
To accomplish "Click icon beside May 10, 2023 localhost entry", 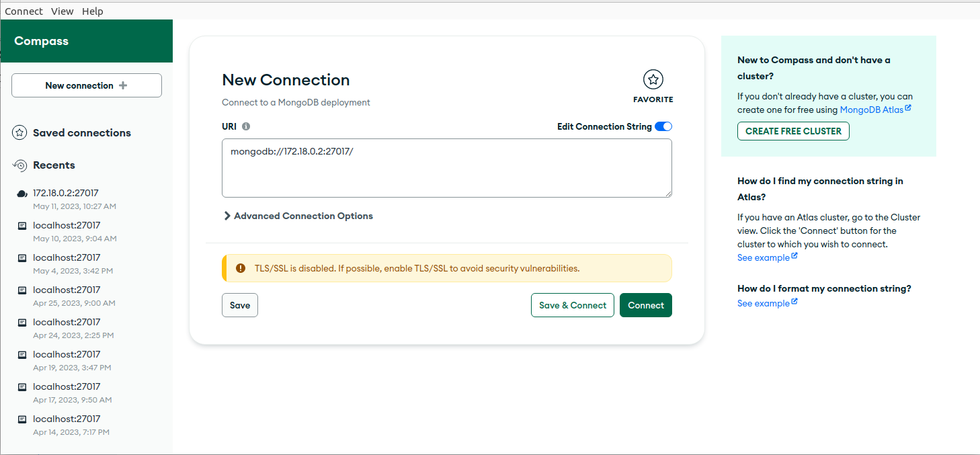I will point(22,226).
